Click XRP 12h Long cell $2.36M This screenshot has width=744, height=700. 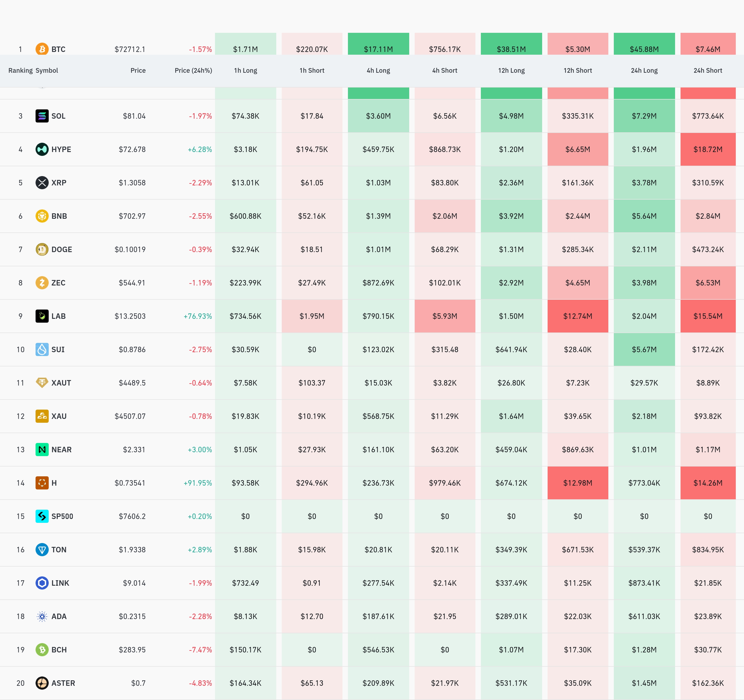pos(512,183)
